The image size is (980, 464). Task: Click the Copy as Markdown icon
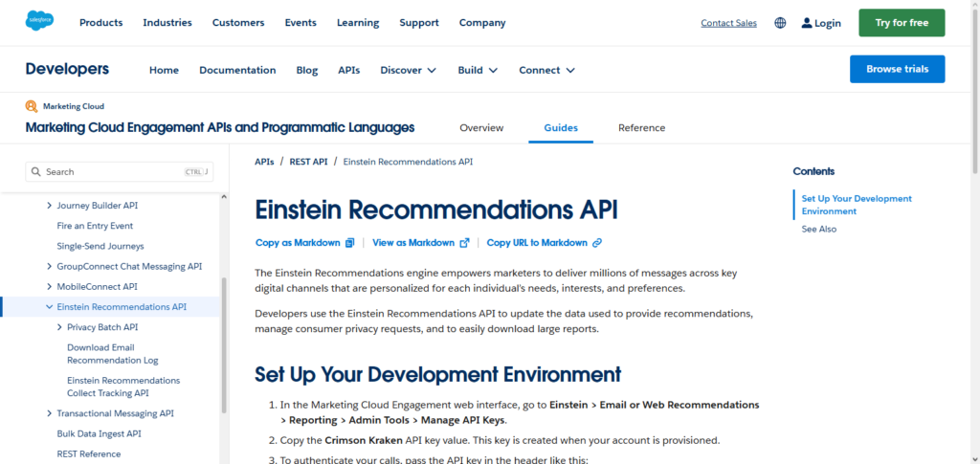tap(350, 243)
